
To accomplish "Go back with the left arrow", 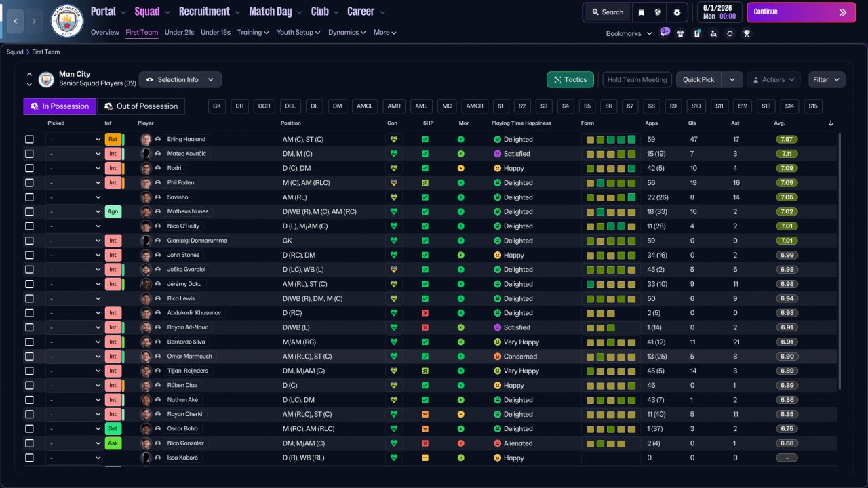I will click(x=15, y=21).
